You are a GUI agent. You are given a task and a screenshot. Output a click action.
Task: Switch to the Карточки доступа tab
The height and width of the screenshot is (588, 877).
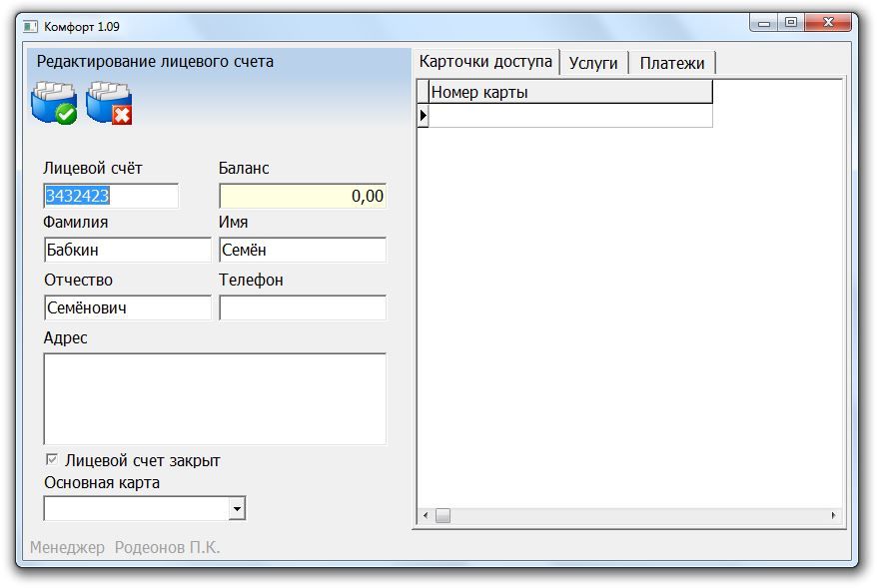(485, 62)
